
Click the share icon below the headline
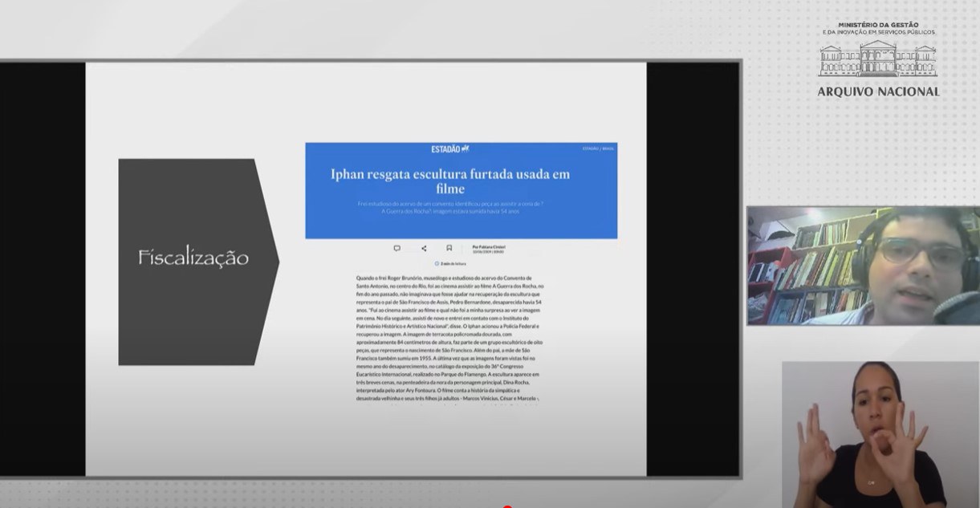[424, 248]
